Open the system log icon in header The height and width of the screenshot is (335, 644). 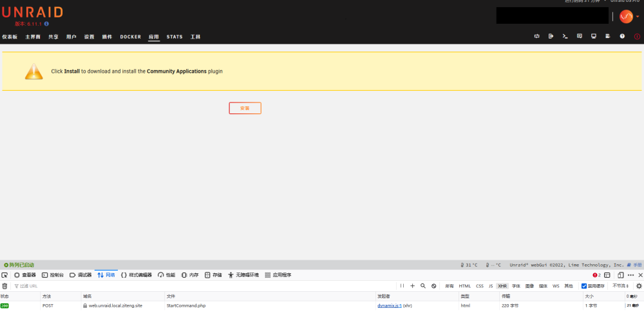tap(608, 36)
